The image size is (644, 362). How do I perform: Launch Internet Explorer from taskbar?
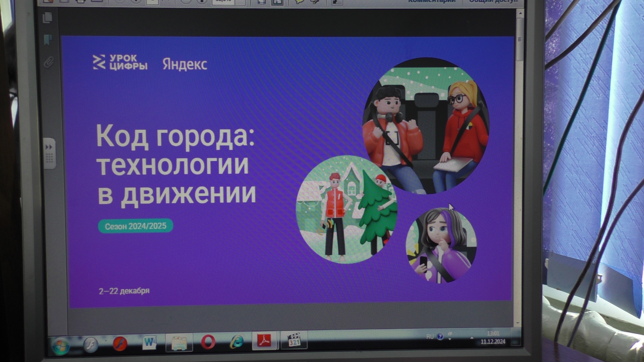coord(237,341)
